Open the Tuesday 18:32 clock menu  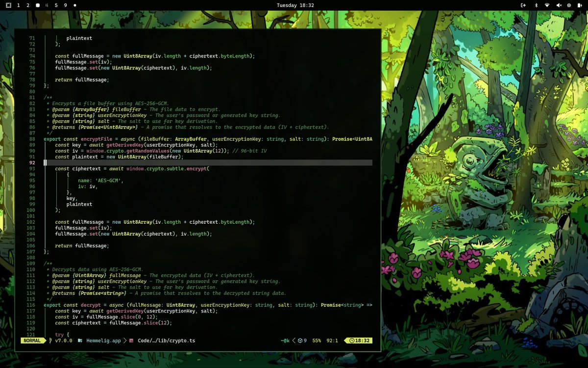(x=295, y=5)
